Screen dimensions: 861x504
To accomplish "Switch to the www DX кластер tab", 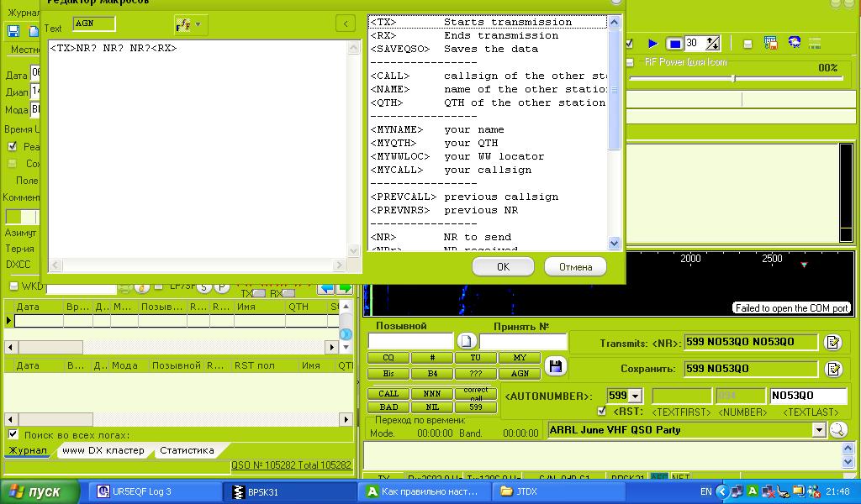I will [103, 450].
